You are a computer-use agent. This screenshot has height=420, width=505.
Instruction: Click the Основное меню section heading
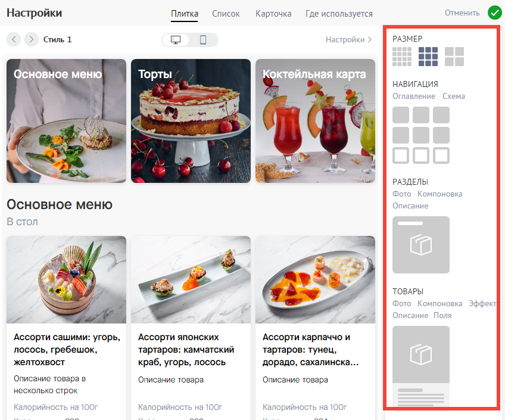coord(60,204)
